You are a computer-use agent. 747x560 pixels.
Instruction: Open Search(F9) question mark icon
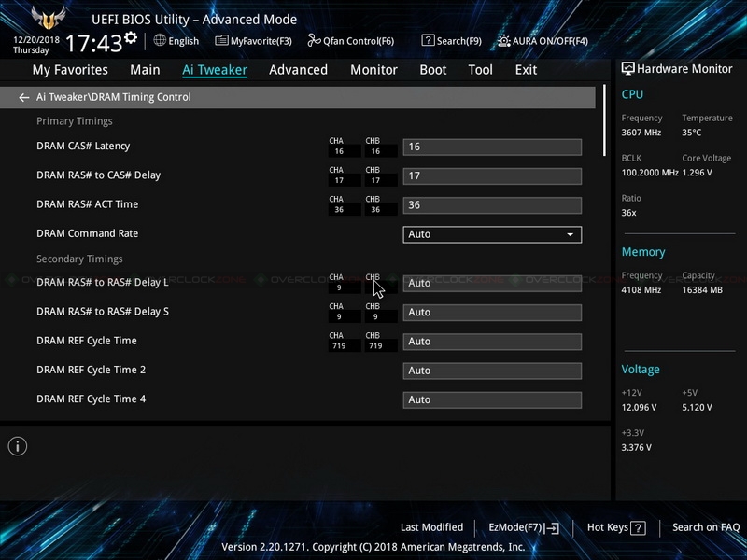[x=428, y=40]
